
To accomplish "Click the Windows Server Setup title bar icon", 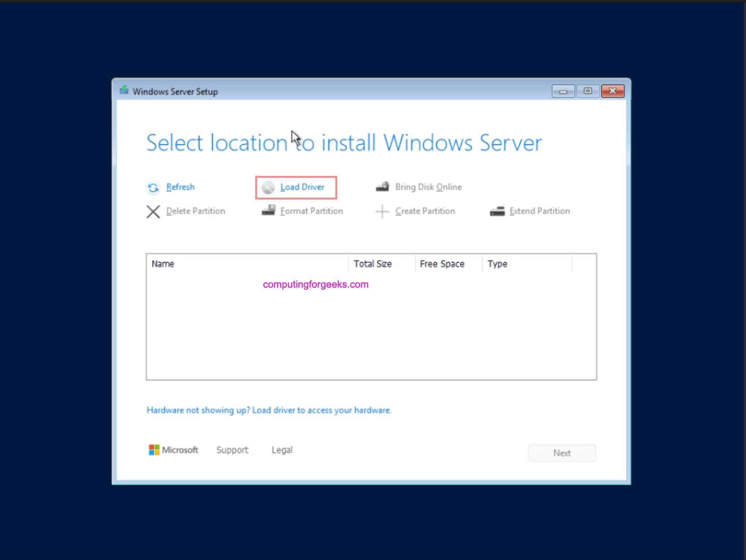I will pos(124,90).
